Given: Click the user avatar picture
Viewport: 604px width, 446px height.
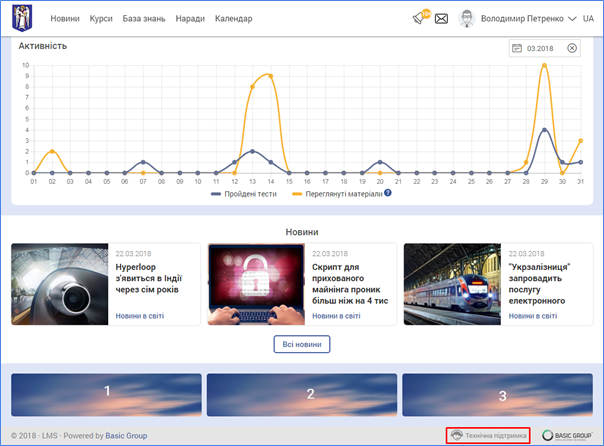Looking at the screenshot, I should [466, 18].
